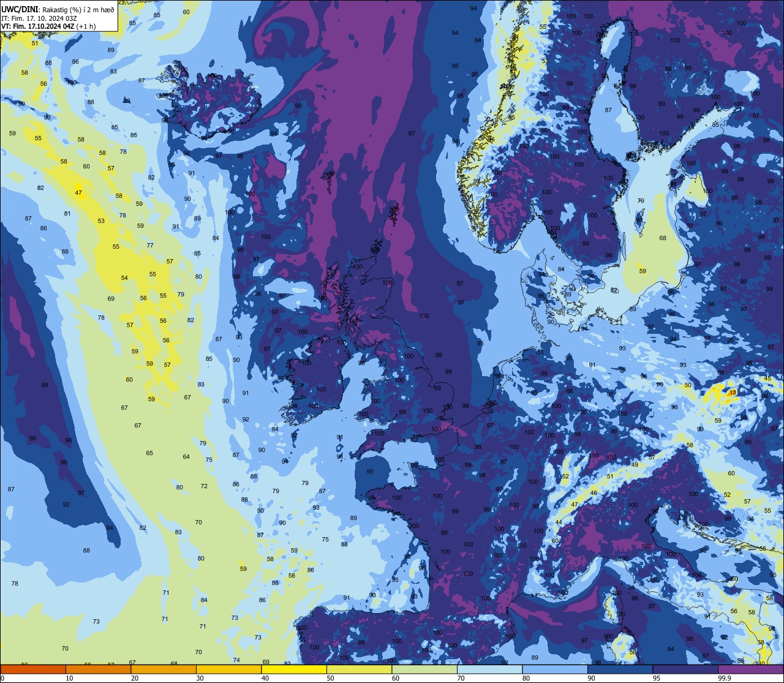Image resolution: width=784 pixels, height=683 pixels.
Task: Click the map value '49' over the Alps
Action: pos(635,465)
